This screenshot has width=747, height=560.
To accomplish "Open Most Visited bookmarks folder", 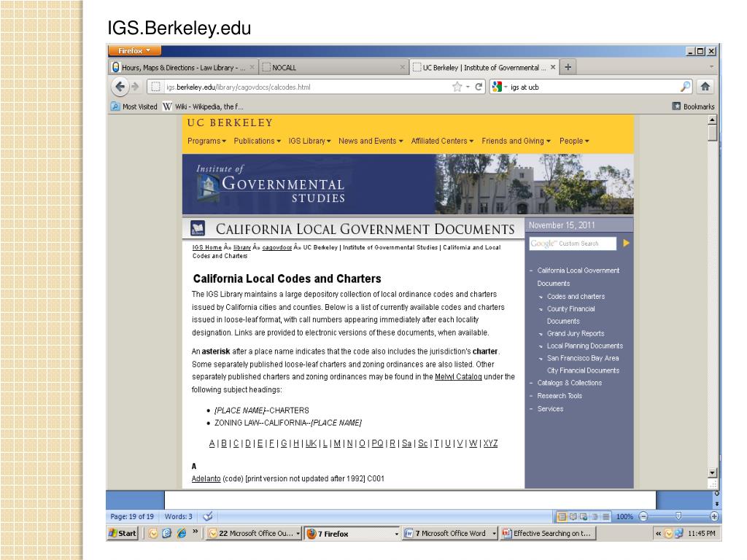I will pyautogui.click(x=134, y=106).
